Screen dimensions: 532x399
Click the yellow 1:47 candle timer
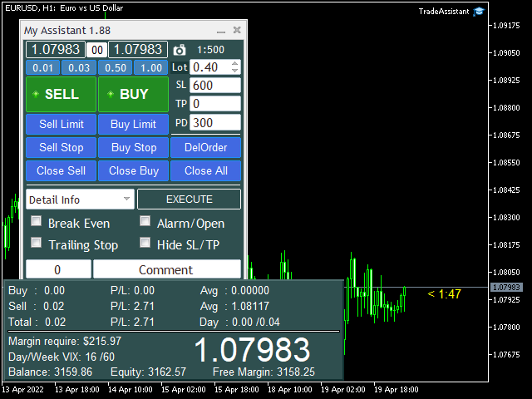coord(444,294)
